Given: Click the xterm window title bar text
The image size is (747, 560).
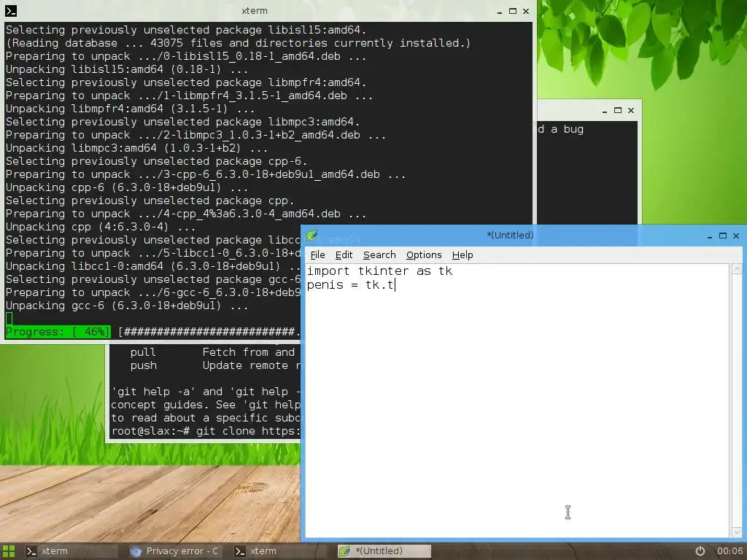Looking at the screenshot, I should coord(255,10).
